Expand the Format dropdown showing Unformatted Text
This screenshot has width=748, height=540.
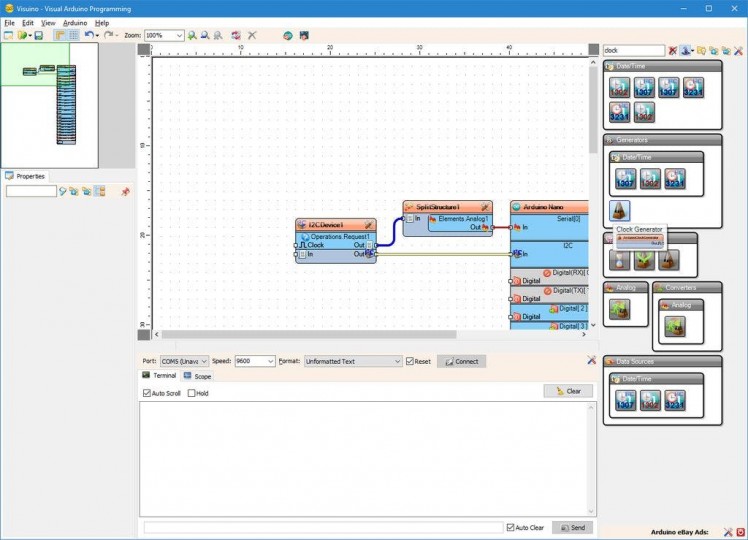(396, 361)
